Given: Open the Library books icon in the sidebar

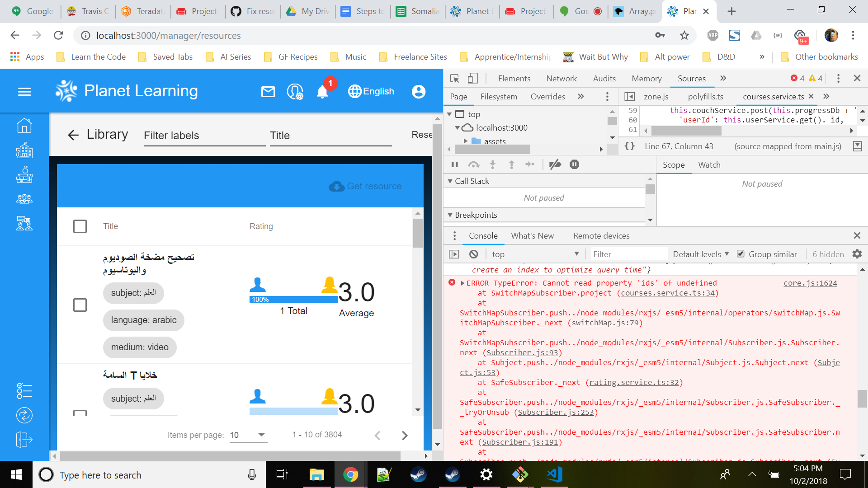Looking at the screenshot, I should pos(24,175).
